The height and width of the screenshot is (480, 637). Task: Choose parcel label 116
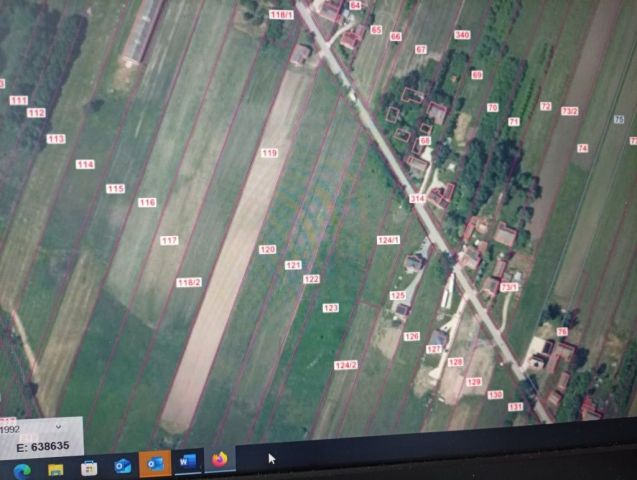[x=147, y=202]
